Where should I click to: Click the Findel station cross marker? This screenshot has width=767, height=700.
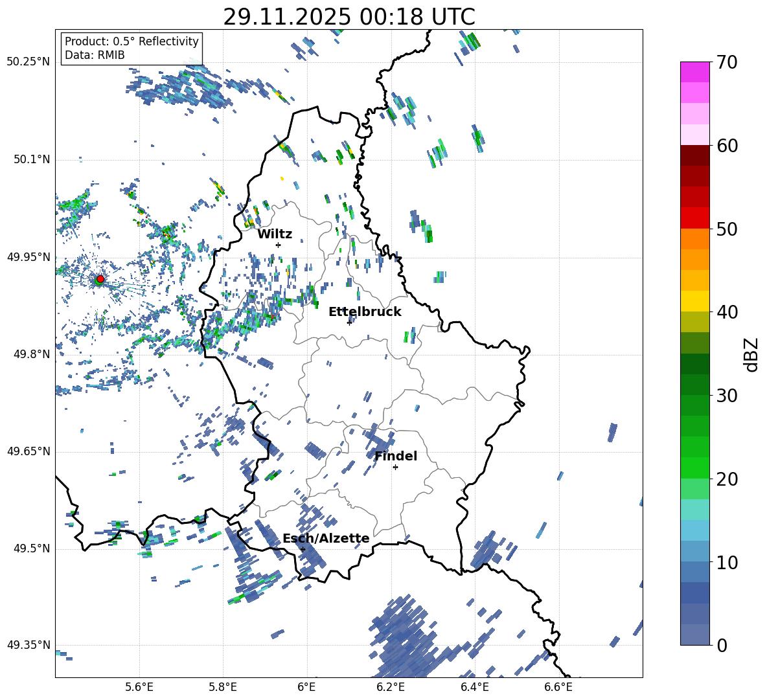click(395, 468)
